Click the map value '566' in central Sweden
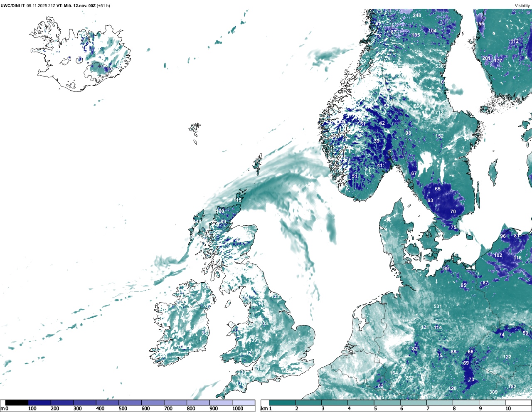This screenshot has width=532, height=412. pos(418,106)
